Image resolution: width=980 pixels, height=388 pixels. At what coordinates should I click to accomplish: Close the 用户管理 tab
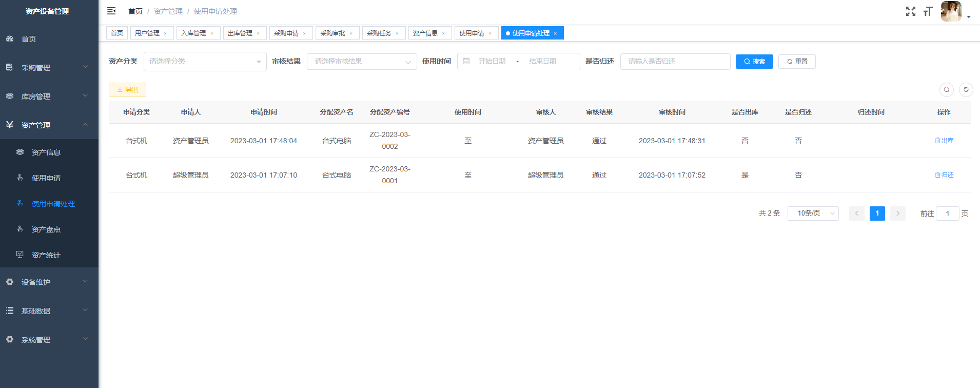[x=165, y=33]
